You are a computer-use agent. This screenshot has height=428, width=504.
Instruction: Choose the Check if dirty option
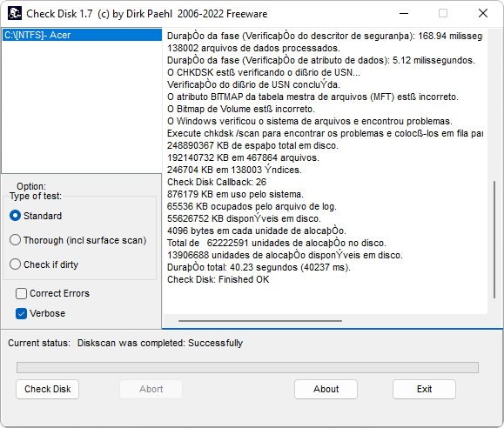(x=44, y=264)
